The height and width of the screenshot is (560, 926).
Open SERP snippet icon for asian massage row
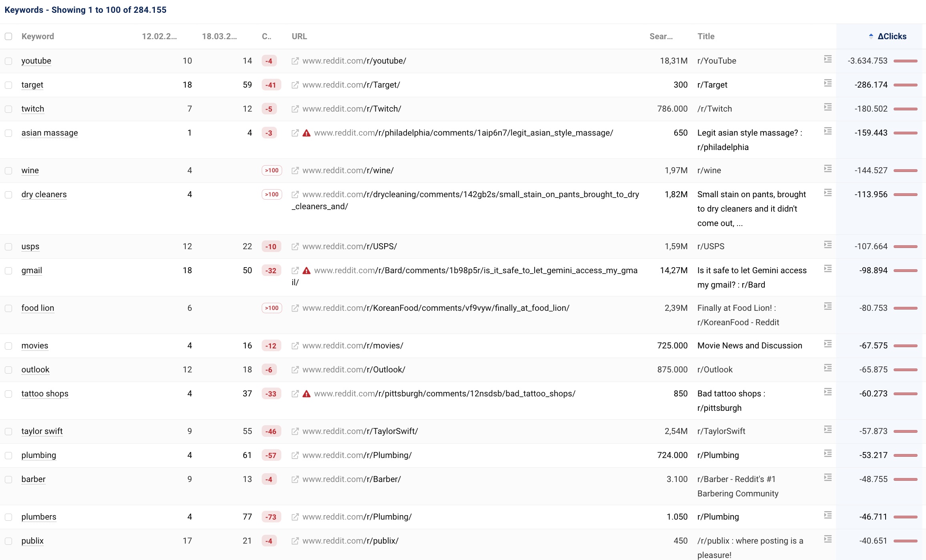(x=828, y=131)
